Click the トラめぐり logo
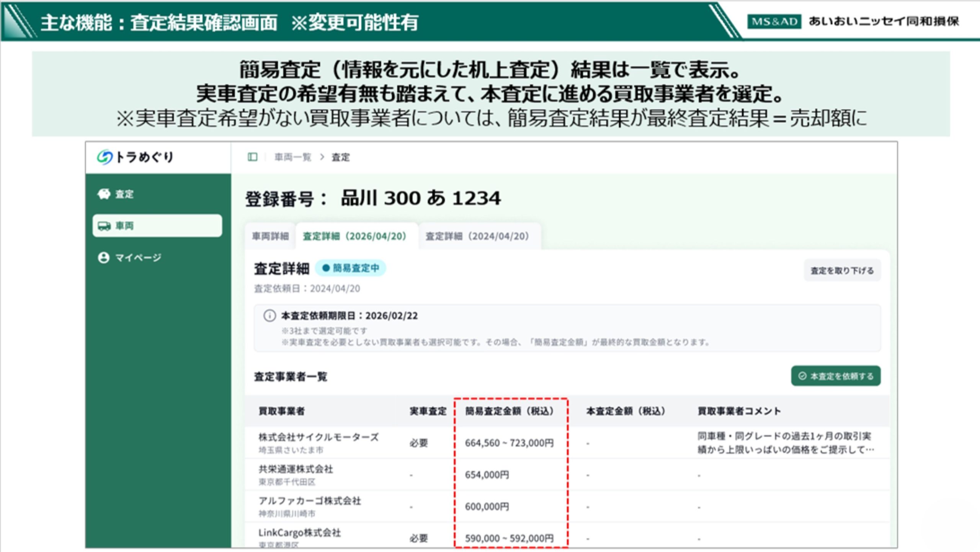 [x=135, y=157]
